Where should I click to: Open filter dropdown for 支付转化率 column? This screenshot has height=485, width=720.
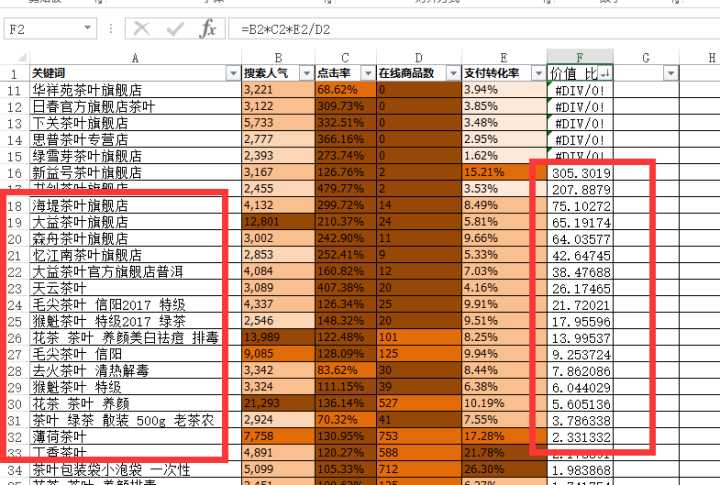(x=538, y=73)
